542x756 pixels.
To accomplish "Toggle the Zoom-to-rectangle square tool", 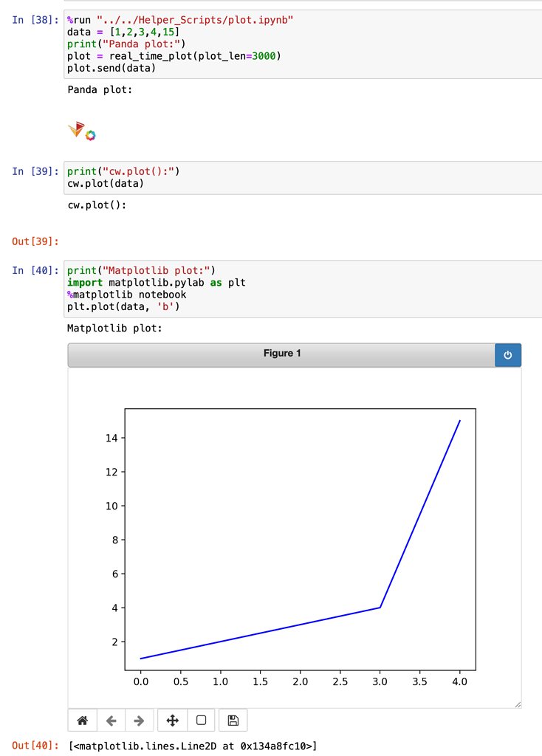I will pyautogui.click(x=201, y=721).
